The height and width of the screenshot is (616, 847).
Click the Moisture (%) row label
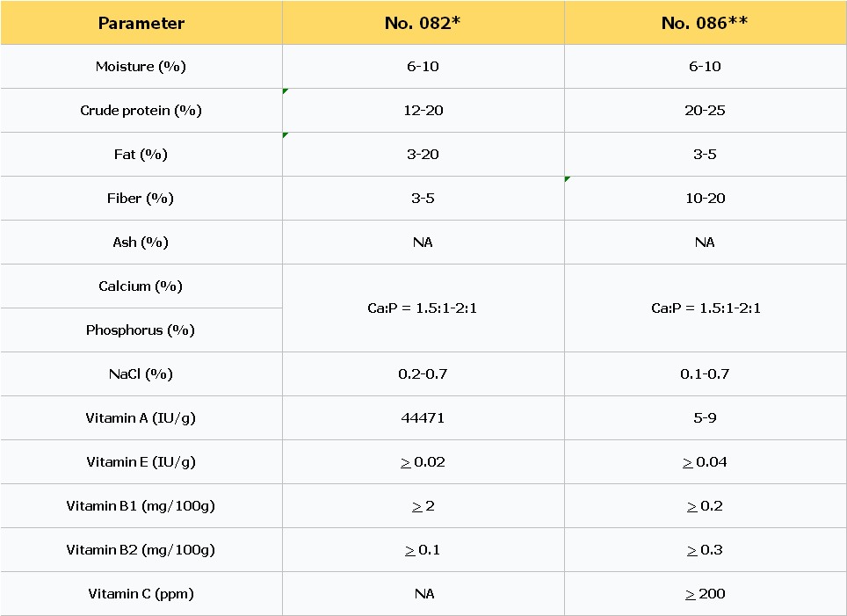(141, 67)
